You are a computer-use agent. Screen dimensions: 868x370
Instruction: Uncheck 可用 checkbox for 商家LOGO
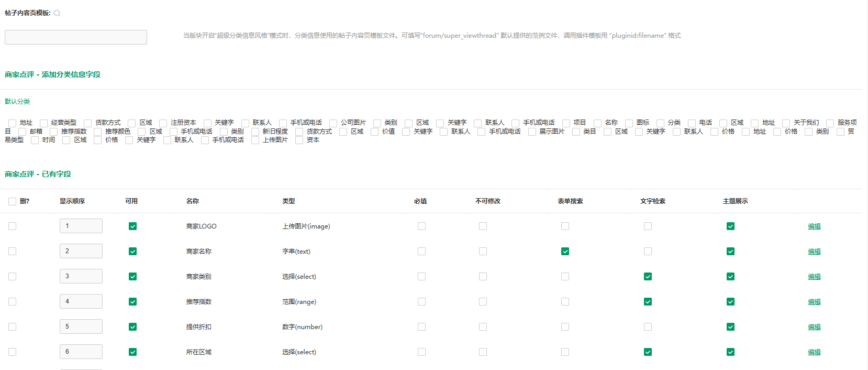click(132, 226)
